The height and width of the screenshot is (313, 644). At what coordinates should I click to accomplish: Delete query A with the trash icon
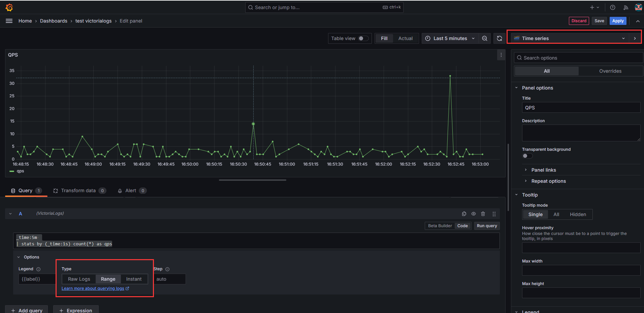(483, 214)
